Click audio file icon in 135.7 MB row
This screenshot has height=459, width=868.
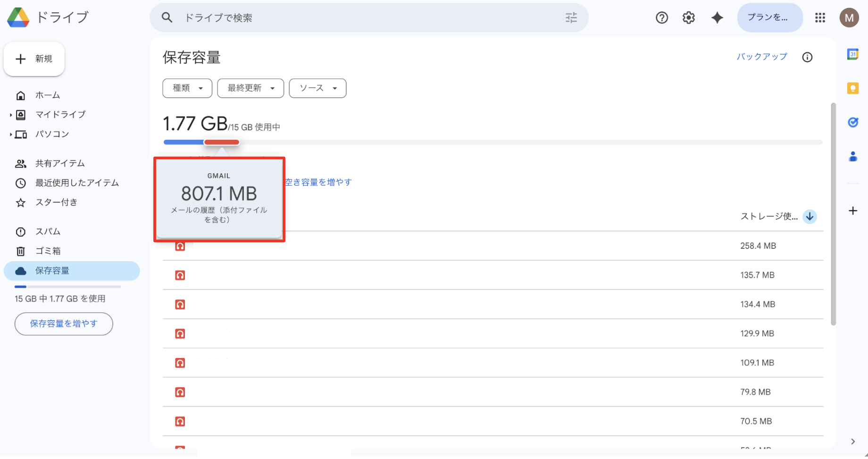pos(180,275)
